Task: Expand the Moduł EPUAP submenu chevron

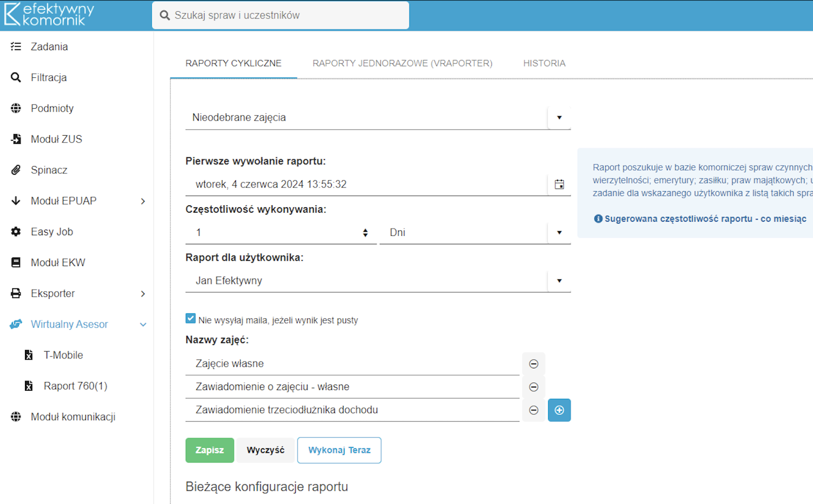Action: [x=143, y=201]
